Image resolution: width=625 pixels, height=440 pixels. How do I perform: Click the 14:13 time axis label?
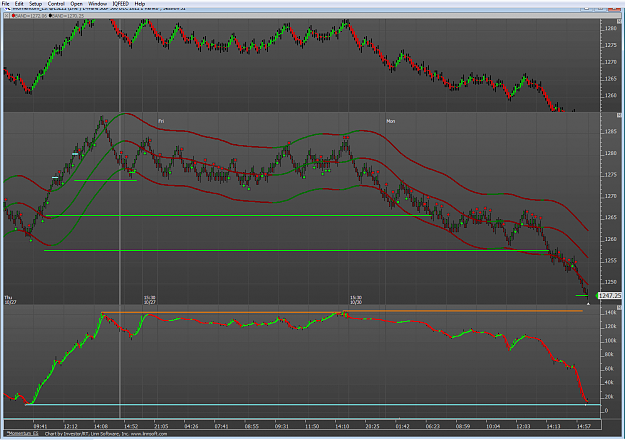coord(553,426)
